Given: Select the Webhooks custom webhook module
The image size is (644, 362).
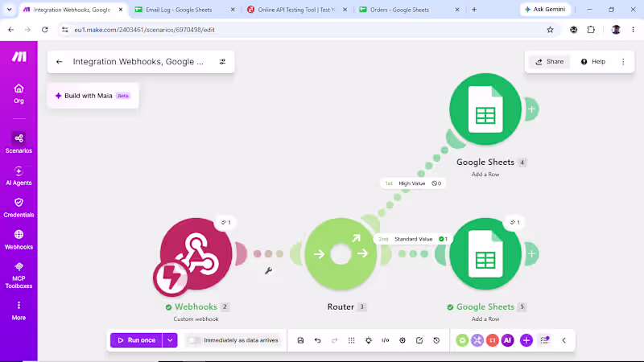Looking at the screenshot, I should coord(196,254).
